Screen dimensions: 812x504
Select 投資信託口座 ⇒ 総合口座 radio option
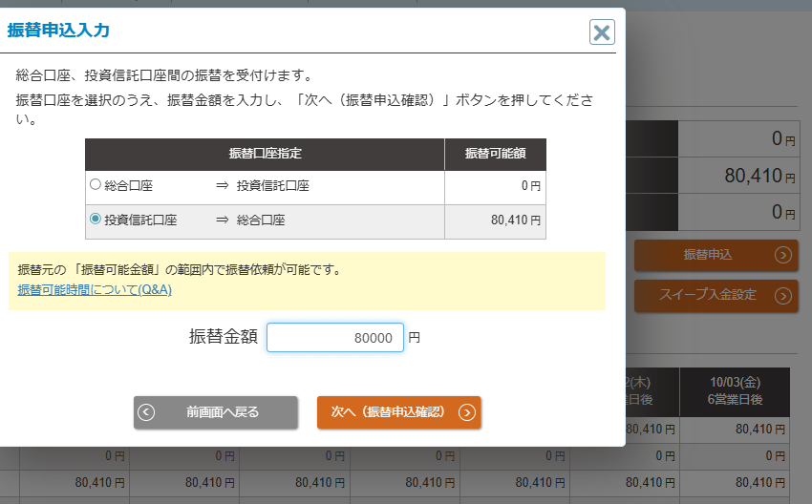95,220
